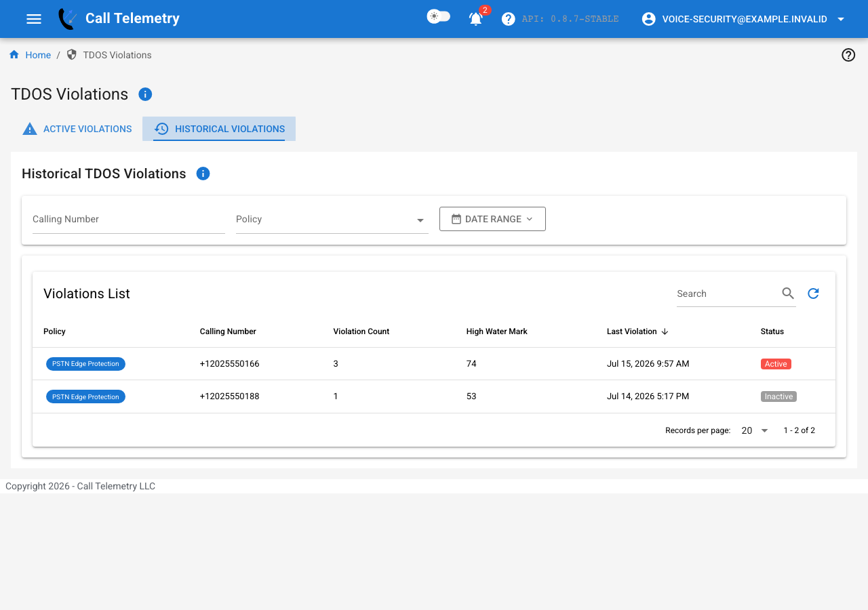Screen dimensions: 868x610
Task: Open the page help icon at top right
Action: [x=848, y=55]
